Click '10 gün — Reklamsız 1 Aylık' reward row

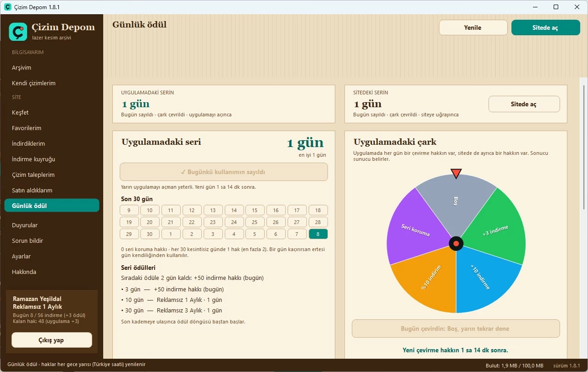pyautogui.click(x=172, y=300)
